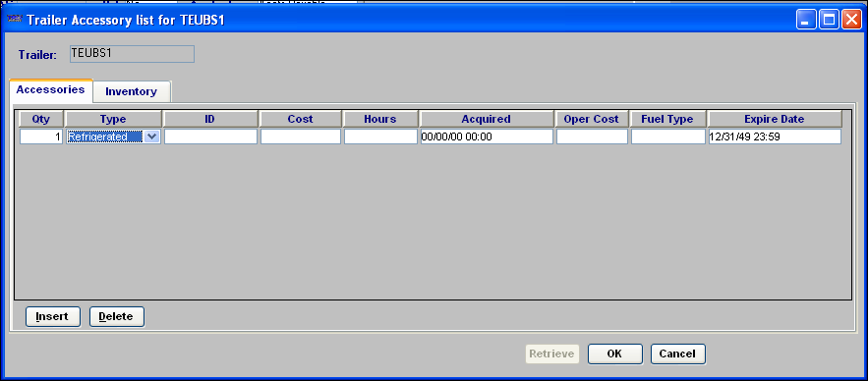Expand the Type dropdown showing Refrigerated
Image resolution: width=868 pixels, height=381 pixels.
152,136
